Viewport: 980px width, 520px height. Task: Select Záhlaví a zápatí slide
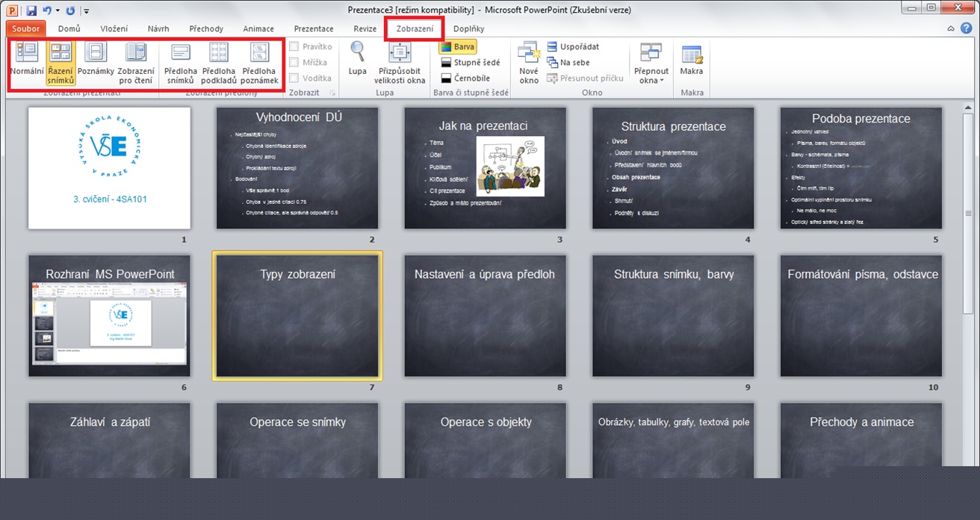109,440
